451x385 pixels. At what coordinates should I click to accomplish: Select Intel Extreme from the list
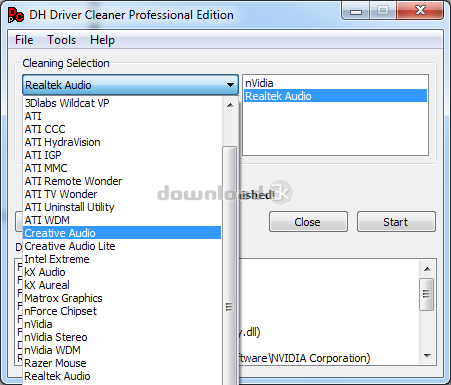pyautogui.click(x=122, y=259)
